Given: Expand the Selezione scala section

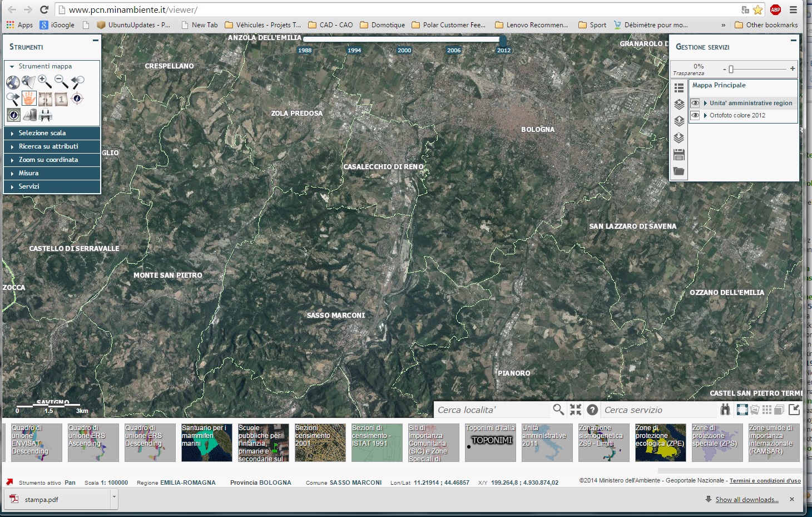Looking at the screenshot, I should (42, 133).
